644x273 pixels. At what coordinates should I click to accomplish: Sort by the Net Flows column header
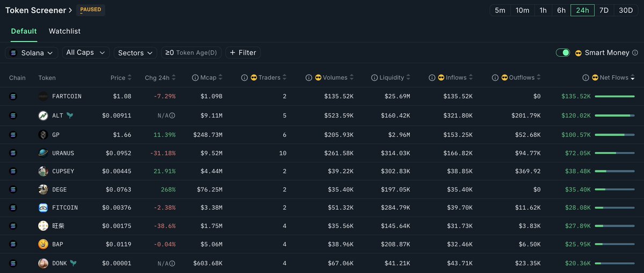click(x=610, y=78)
